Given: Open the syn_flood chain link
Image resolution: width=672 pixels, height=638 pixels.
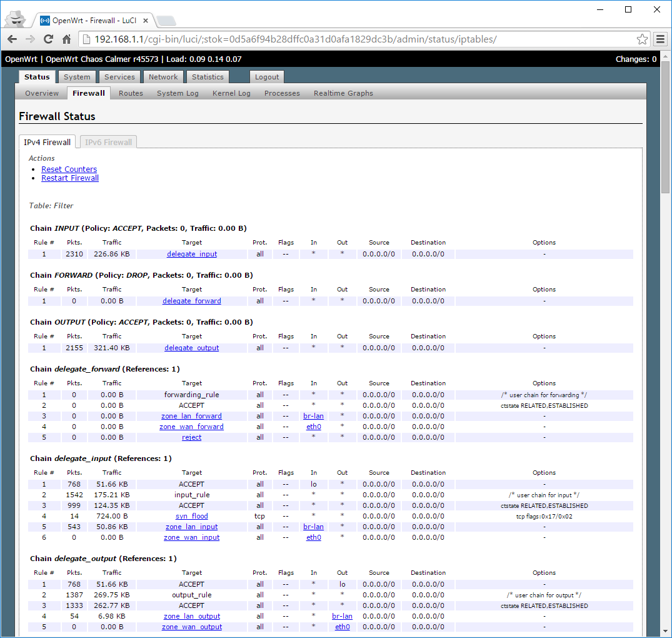Looking at the screenshot, I should pos(191,516).
